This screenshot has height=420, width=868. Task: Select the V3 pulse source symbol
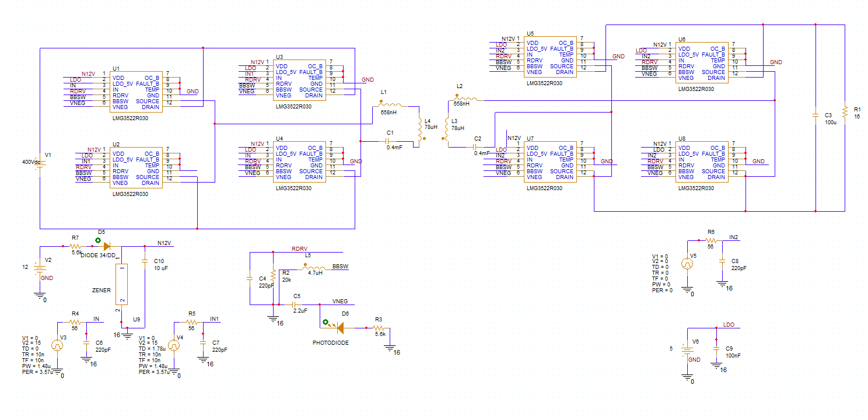[57, 345]
